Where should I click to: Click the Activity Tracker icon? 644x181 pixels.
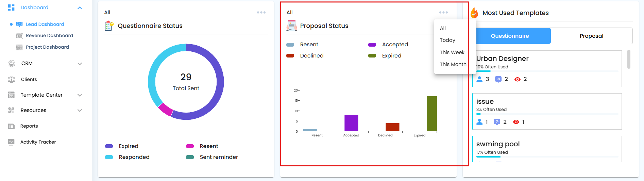pyautogui.click(x=11, y=142)
